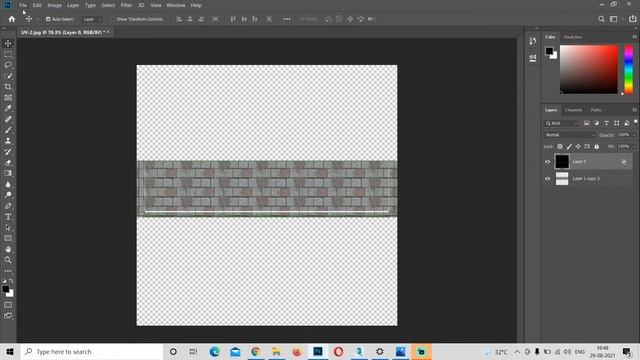Select the Spot Healing Brush tool
Image resolution: width=640 pixels, height=360 pixels.
click(8, 119)
